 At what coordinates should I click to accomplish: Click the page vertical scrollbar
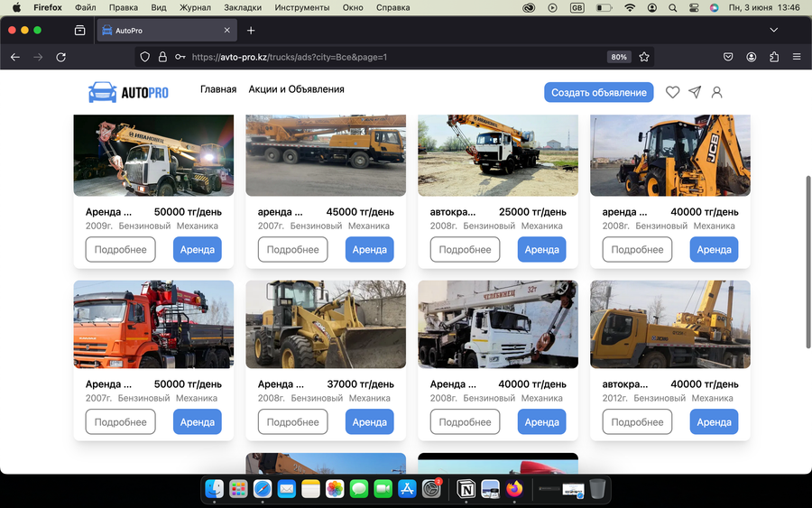(807, 262)
